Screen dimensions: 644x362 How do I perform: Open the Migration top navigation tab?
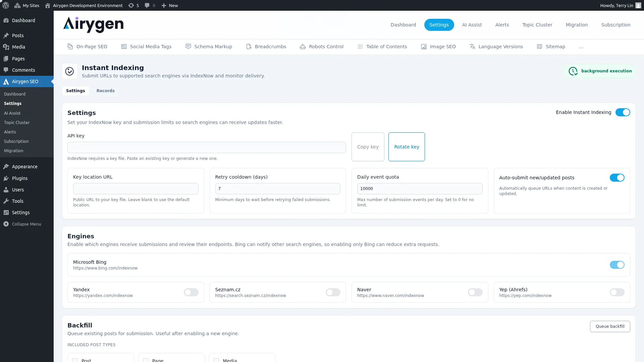coord(577,25)
